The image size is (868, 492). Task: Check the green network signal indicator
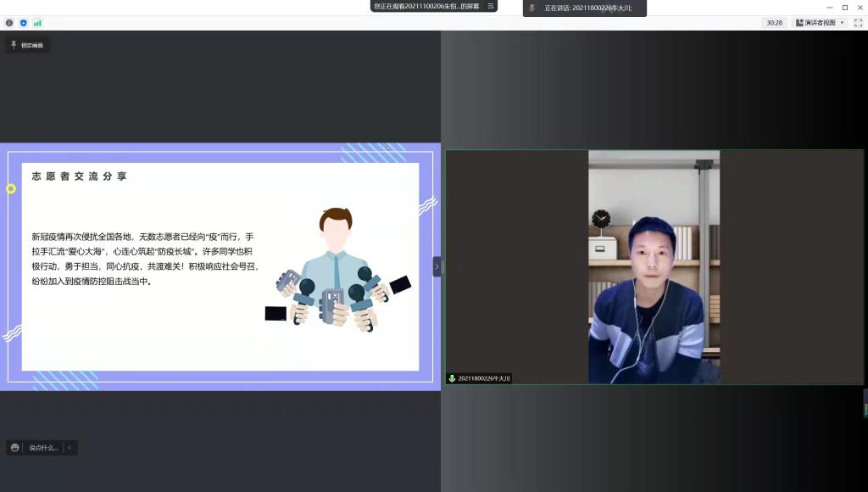37,23
